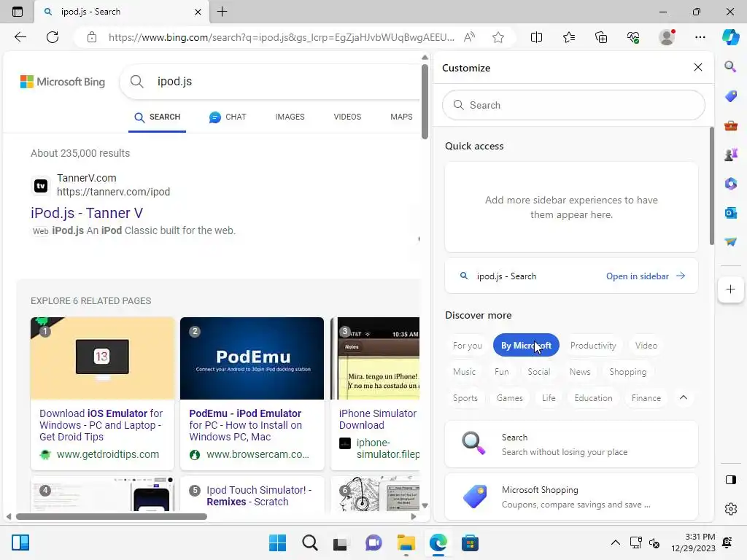This screenshot has width=747, height=560.
Task: Open Download iOS Emulator for Windows card
Action: [x=102, y=394]
